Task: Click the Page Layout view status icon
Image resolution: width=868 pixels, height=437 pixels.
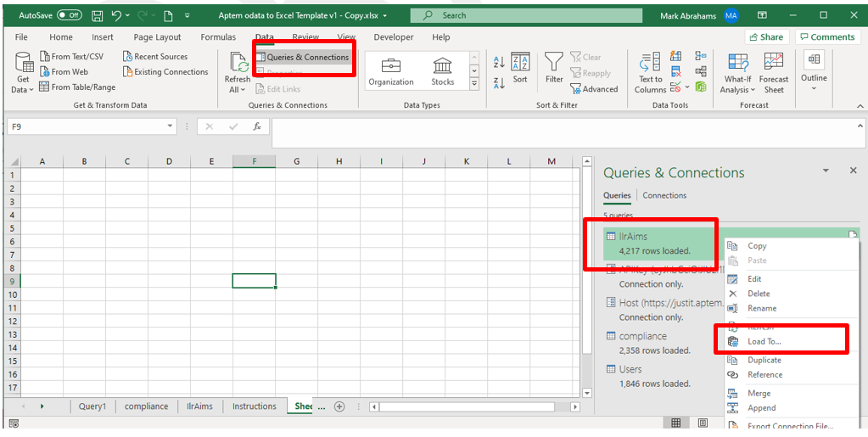Action: 703,423
